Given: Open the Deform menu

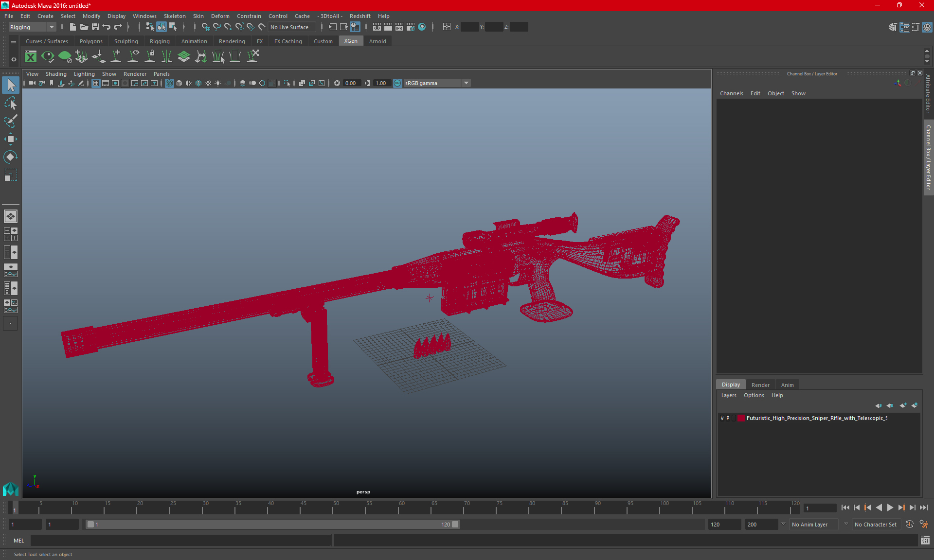Looking at the screenshot, I should pos(220,16).
